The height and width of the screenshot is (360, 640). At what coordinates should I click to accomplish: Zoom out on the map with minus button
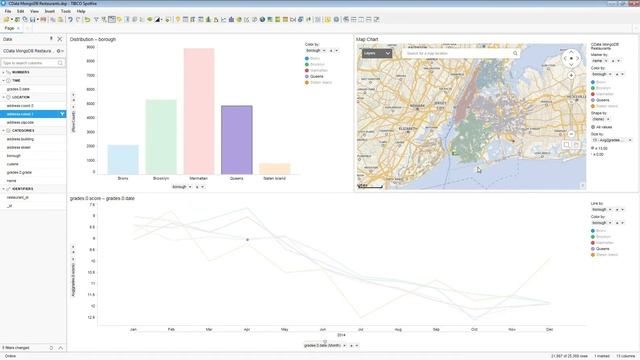point(571,134)
